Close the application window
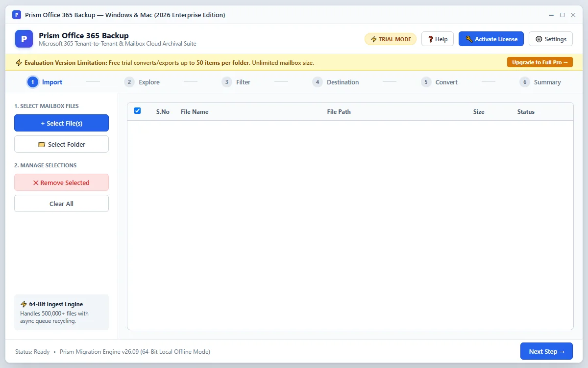 pyautogui.click(x=573, y=15)
